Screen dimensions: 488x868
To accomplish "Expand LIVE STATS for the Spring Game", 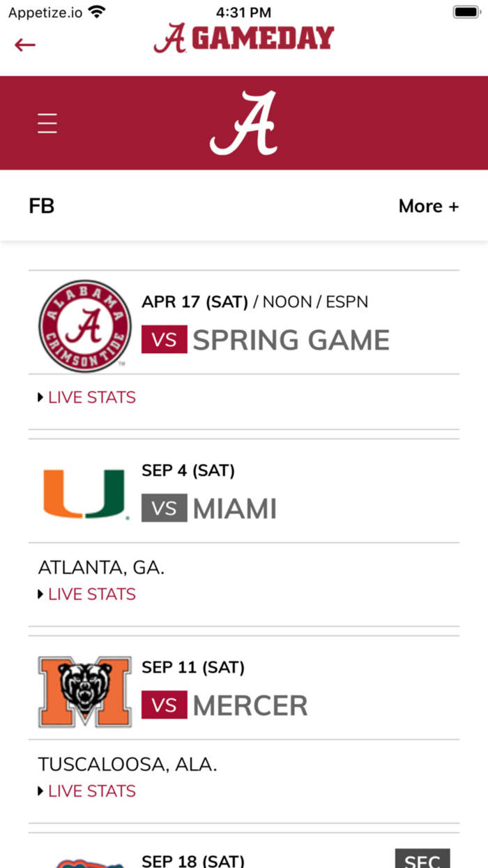I will pyautogui.click(x=87, y=396).
